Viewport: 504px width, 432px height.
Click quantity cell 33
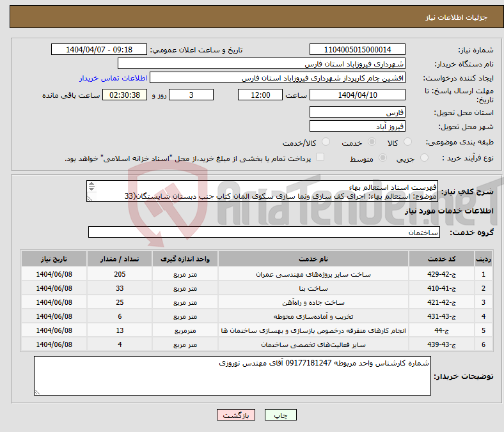click(120, 288)
